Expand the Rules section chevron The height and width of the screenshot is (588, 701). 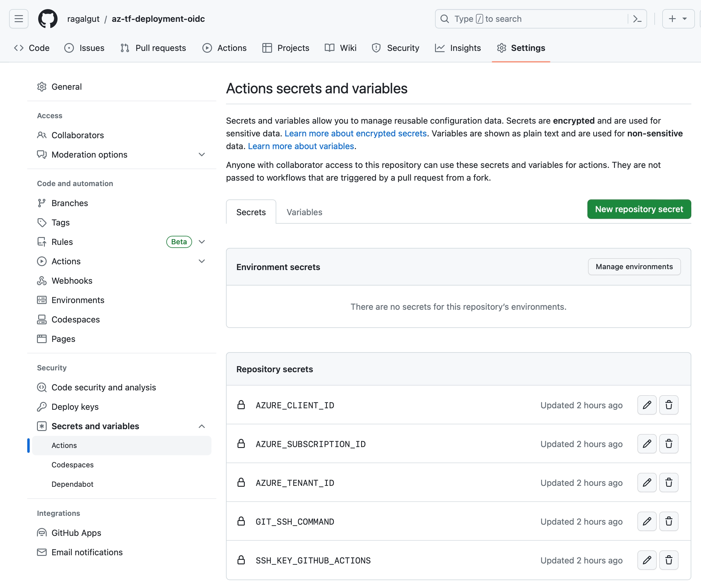pyautogui.click(x=202, y=242)
